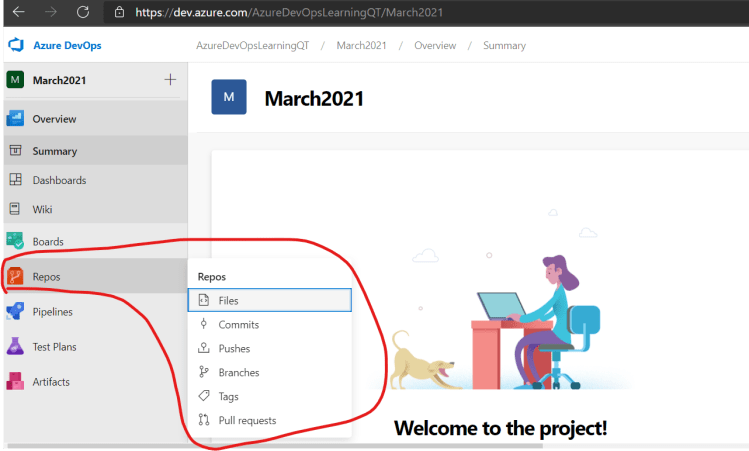Click the March2021 page title
The width and height of the screenshot is (749, 451).
(314, 98)
